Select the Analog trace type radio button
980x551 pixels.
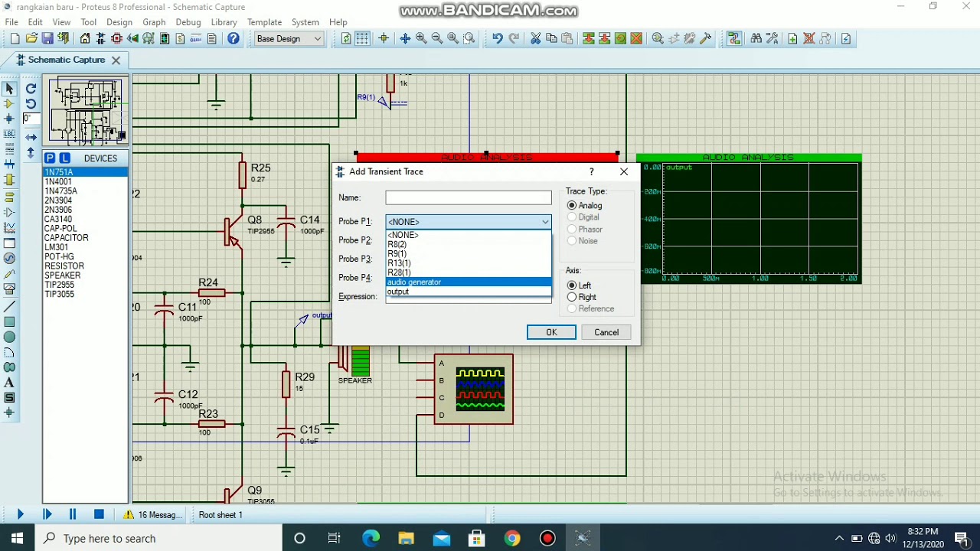click(x=572, y=205)
